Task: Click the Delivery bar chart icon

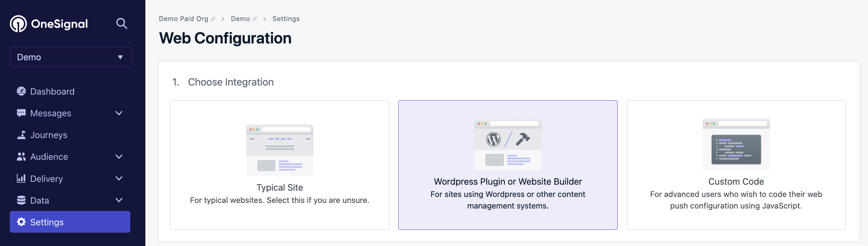Action: [21, 178]
